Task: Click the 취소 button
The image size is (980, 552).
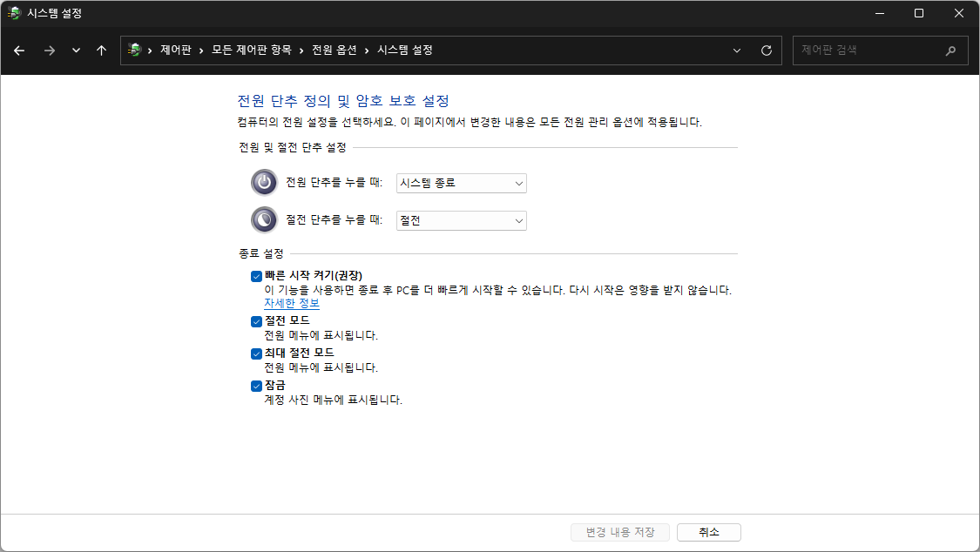Action: click(709, 532)
